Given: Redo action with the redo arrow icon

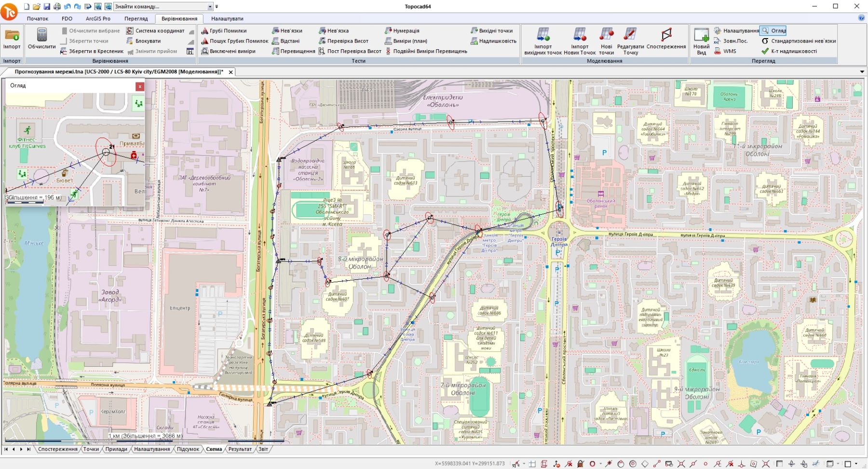Looking at the screenshot, I should click(77, 7).
